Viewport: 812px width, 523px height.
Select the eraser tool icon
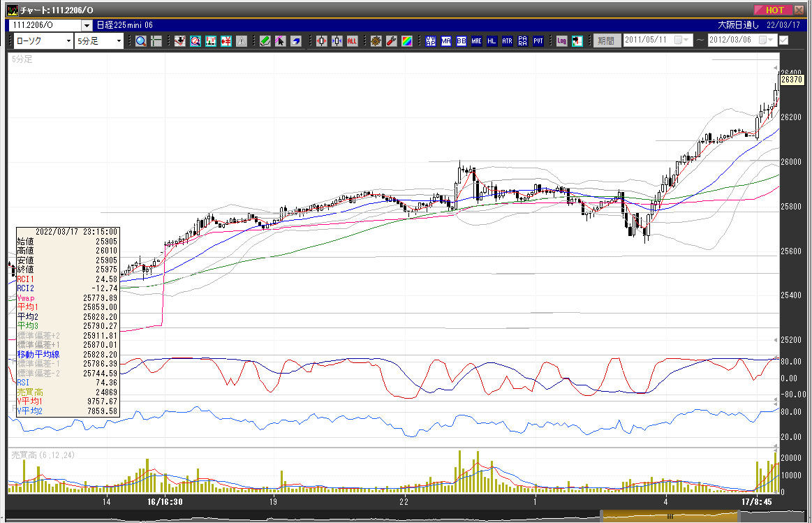[296, 41]
